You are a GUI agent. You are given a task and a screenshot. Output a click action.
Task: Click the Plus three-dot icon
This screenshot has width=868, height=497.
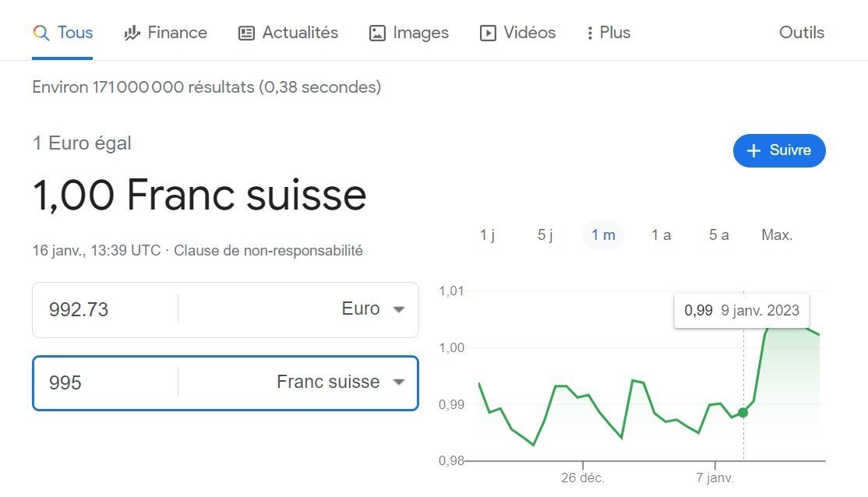tap(590, 33)
